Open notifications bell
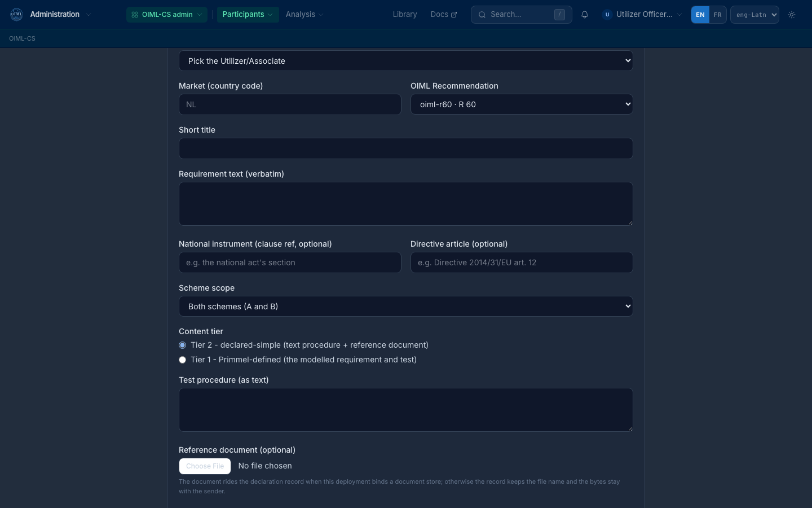 pos(585,15)
